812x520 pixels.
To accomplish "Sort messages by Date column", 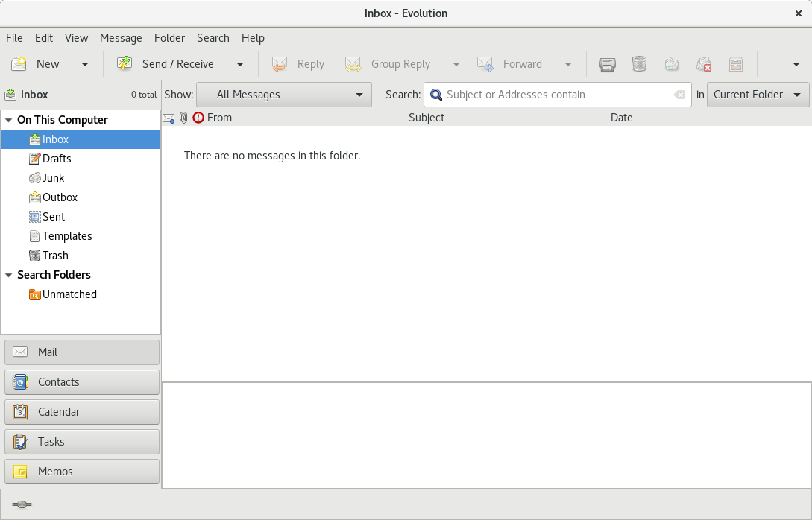I will click(621, 118).
